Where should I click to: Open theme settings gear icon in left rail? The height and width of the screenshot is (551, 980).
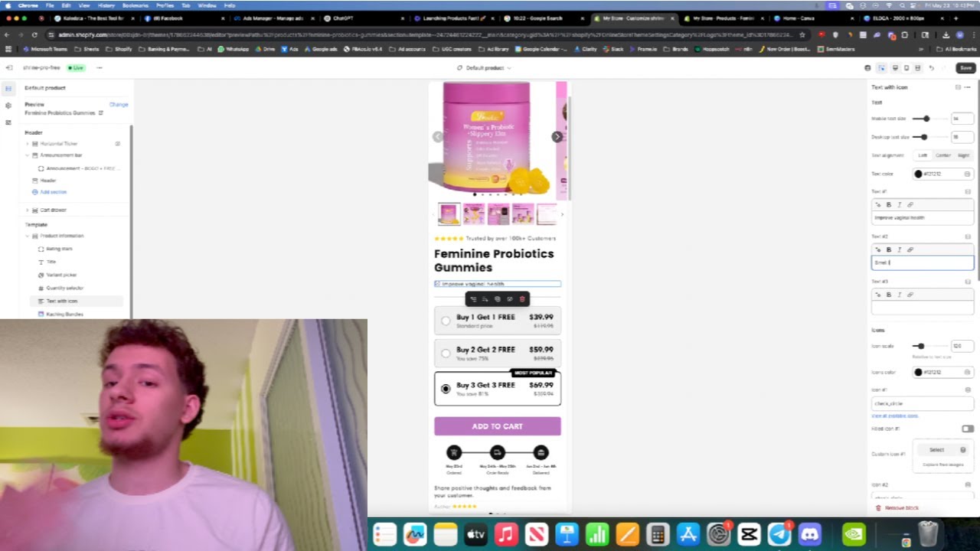click(x=8, y=105)
